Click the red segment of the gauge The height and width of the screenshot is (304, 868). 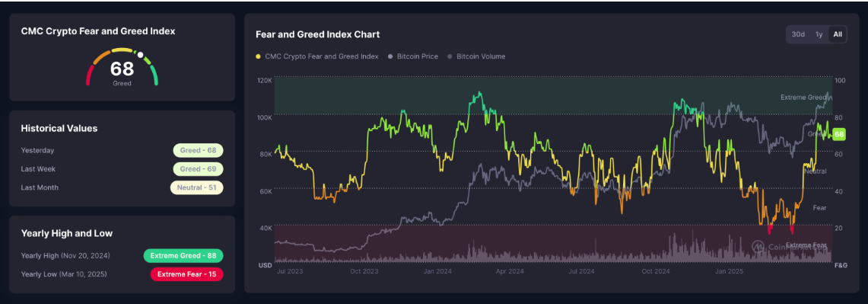coord(88,75)
